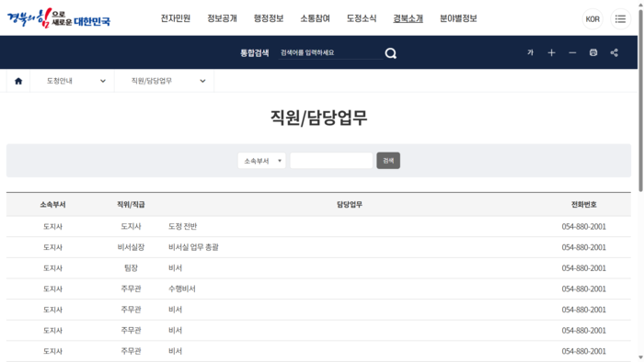Click the 전화번호 column header
The image size is (644, 362).
583,205
